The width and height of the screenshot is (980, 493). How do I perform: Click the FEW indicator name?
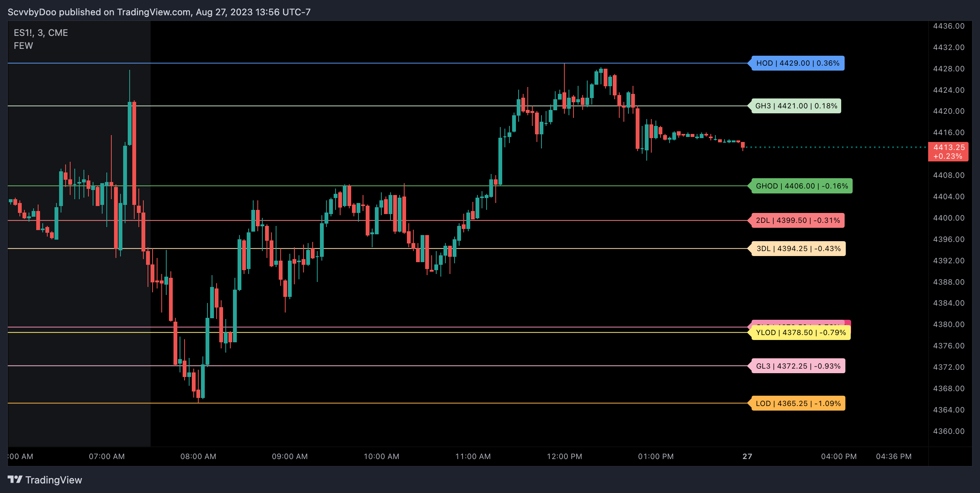[23, 46]
